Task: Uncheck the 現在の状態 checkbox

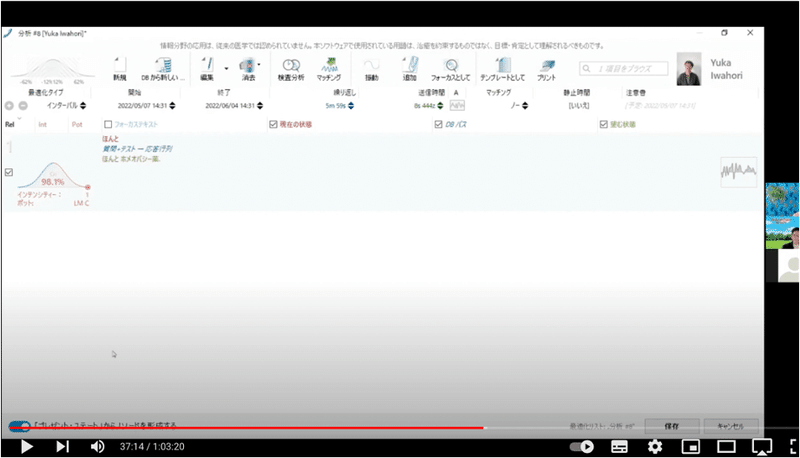Action: pyautogui.click(x=273, y=124)
